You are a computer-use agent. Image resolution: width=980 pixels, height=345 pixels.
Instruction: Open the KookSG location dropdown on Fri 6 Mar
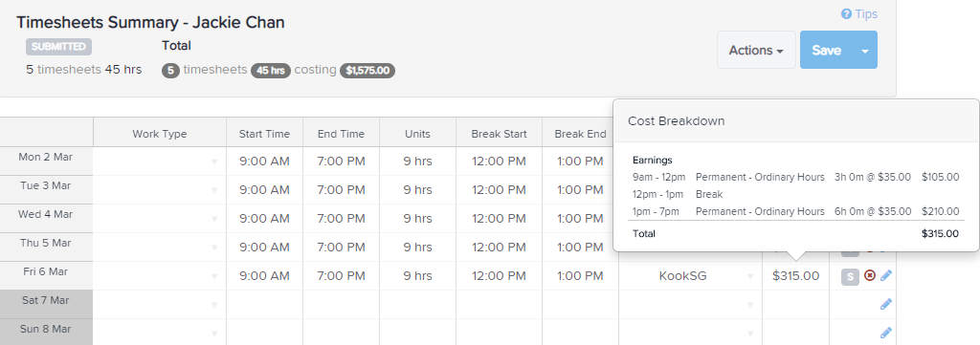pyautogui.click(x=750, y=276)
